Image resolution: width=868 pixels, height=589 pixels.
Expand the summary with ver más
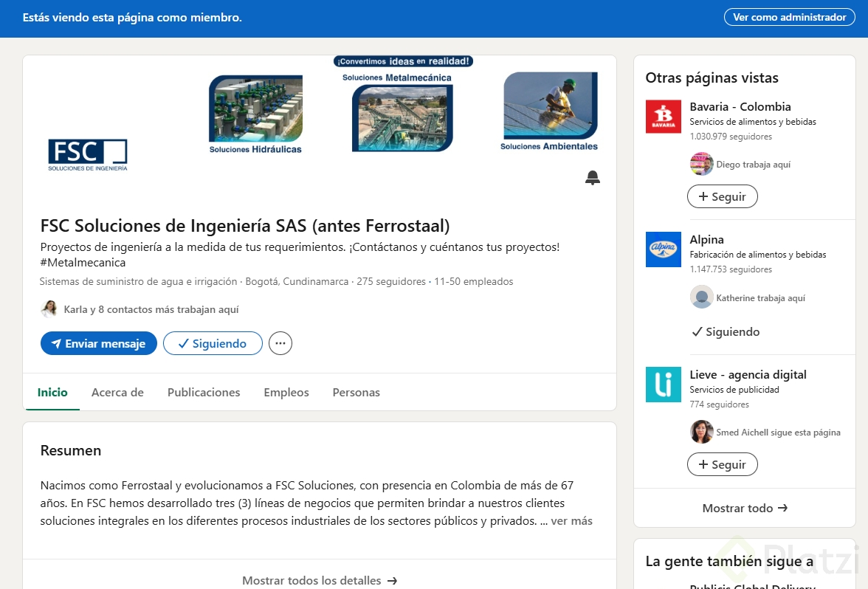pos(571,521)
